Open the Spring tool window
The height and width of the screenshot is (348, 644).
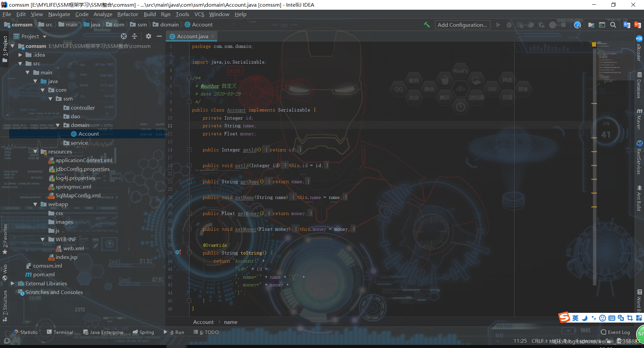(x=143, y=332)
